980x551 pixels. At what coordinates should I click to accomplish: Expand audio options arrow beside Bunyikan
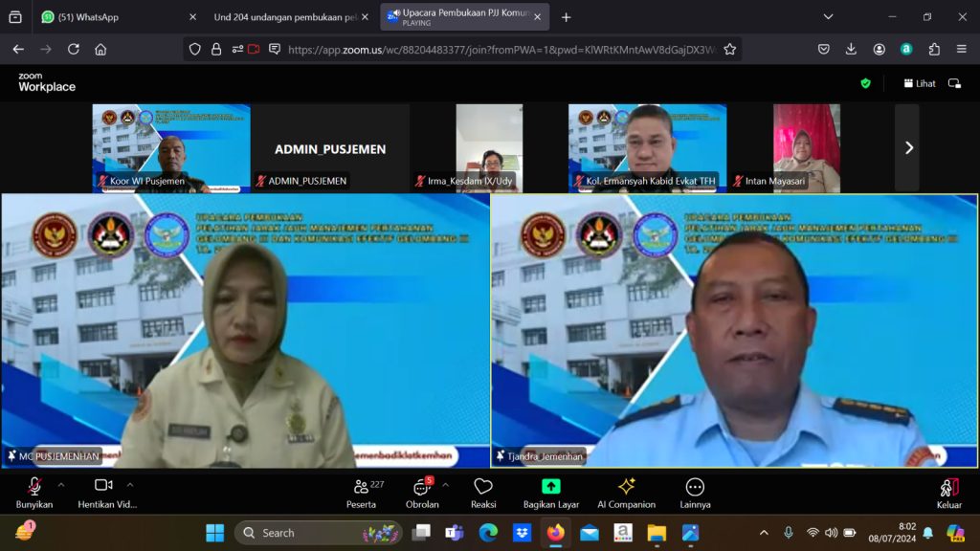click(60, 484)
